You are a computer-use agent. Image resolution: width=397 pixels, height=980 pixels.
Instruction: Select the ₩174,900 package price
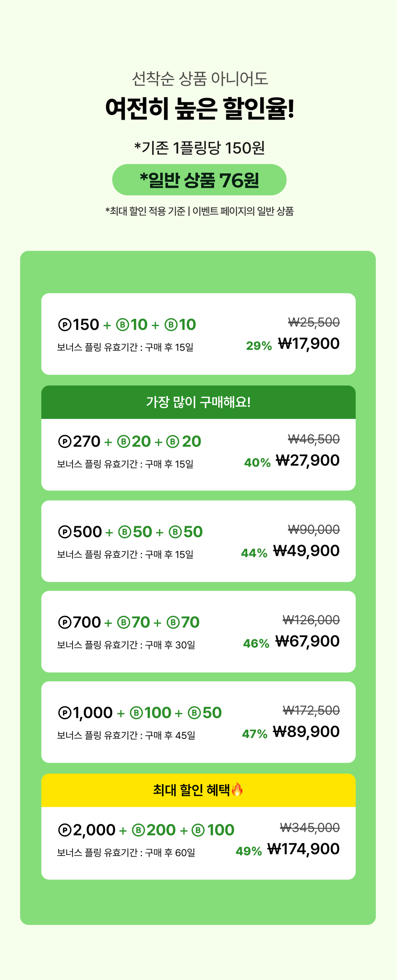point(304,849)
